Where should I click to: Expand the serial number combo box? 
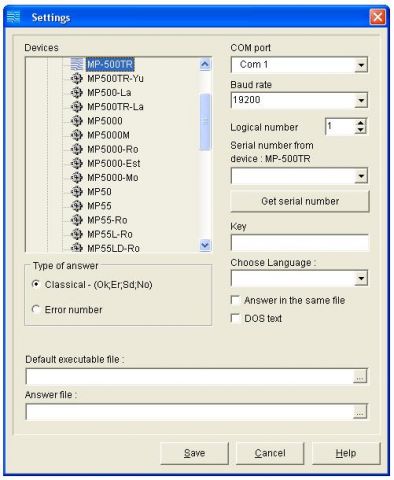point(361,176)
